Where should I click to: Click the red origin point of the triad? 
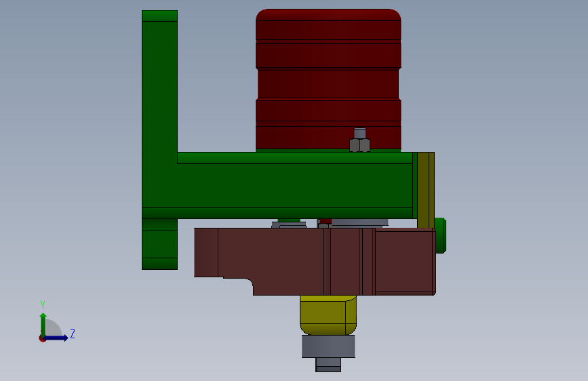[x=42, y=338]
